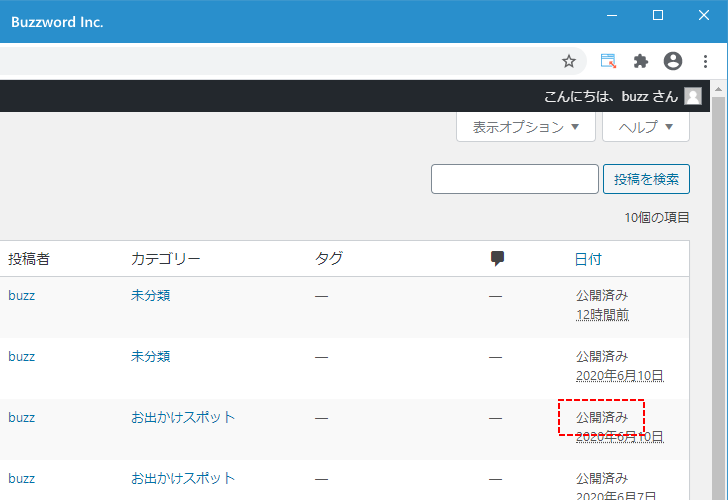Click 未分類 category in the 12時間前 row
The height and width of the screenshot is (500, 728).
click(150, 295)
